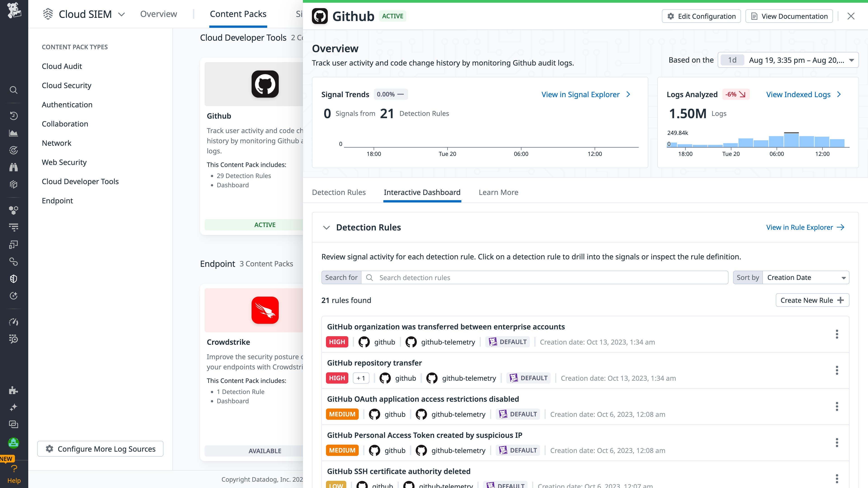This screenshot has height=488, width=868.
Task: Collapse the Detection Rules section chevron
Action: click(326, 227)
